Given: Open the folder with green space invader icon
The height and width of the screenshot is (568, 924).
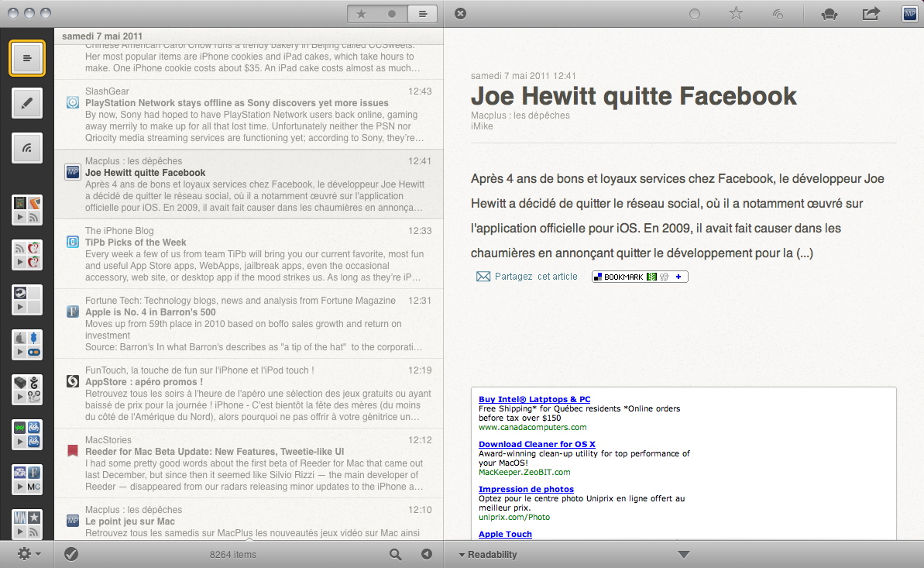Looking at the screenshot, I should pos(27,434).
